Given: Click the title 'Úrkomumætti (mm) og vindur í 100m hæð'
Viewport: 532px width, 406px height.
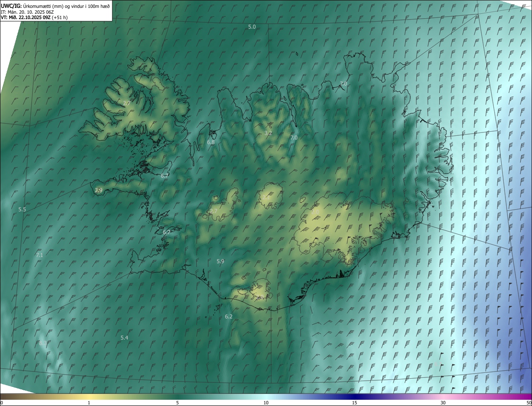Looking at the screenshot, I should pyautogui.click(x=66, y=6).
